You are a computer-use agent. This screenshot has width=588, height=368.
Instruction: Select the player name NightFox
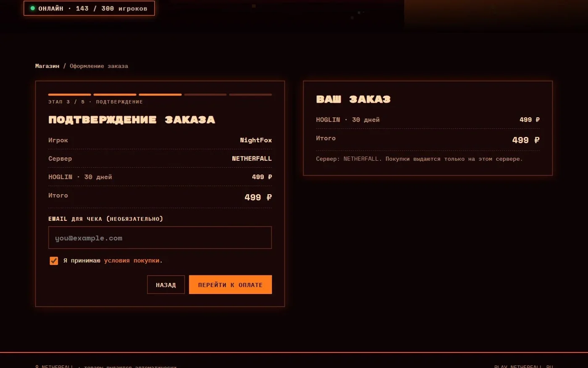click(256, 140)
